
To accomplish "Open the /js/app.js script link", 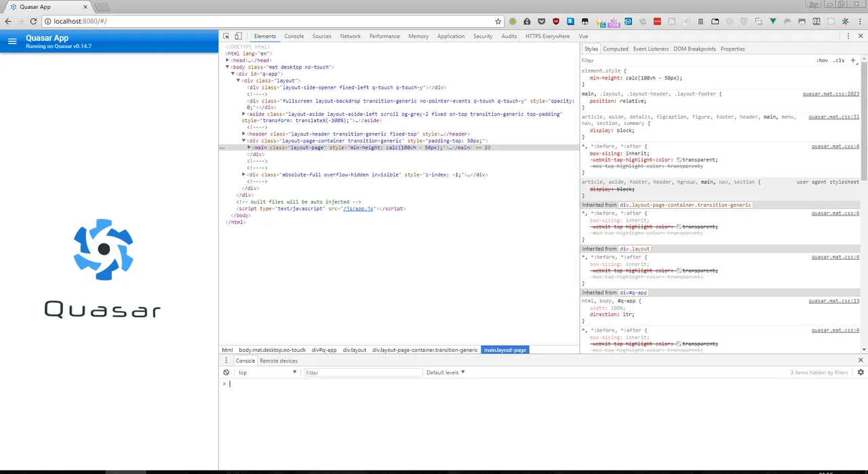I will coord(358,208).
